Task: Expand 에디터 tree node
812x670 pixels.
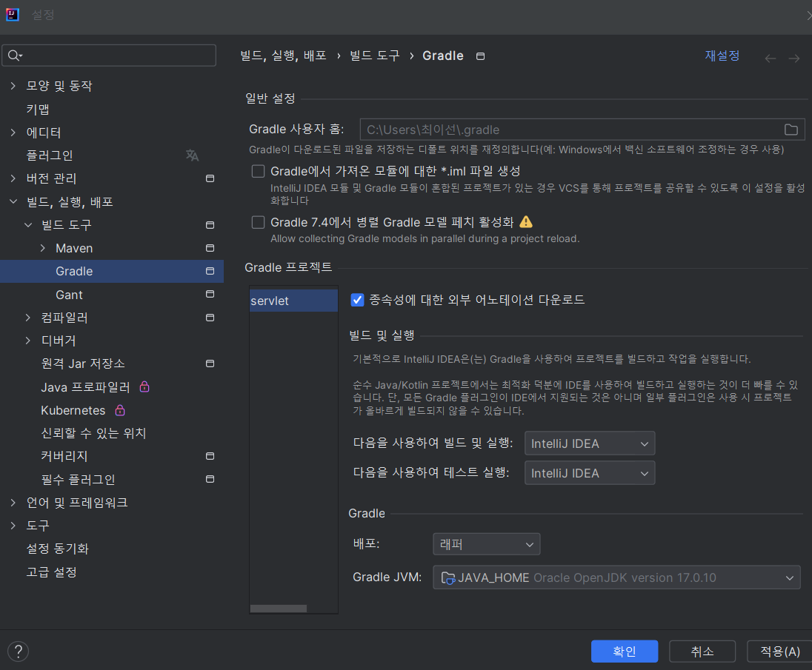Action: click(x=13, y=133)
